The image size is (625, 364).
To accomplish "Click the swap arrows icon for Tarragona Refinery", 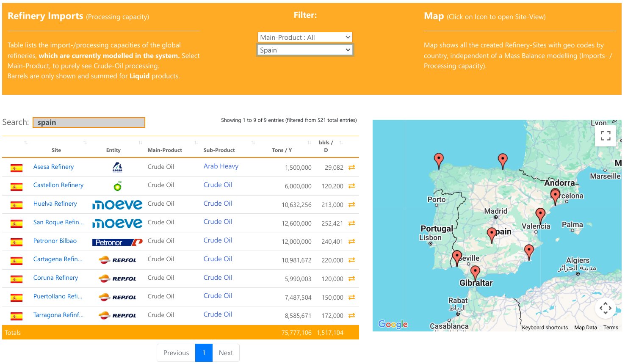I will point(351,315).
